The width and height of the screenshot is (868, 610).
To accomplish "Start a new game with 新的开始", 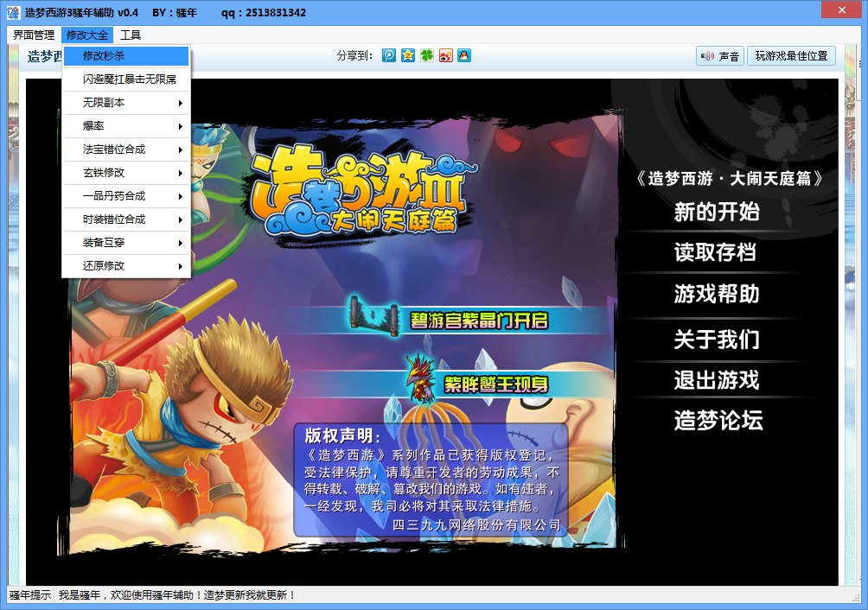I will pyautogui.click(x=717, y=212).
